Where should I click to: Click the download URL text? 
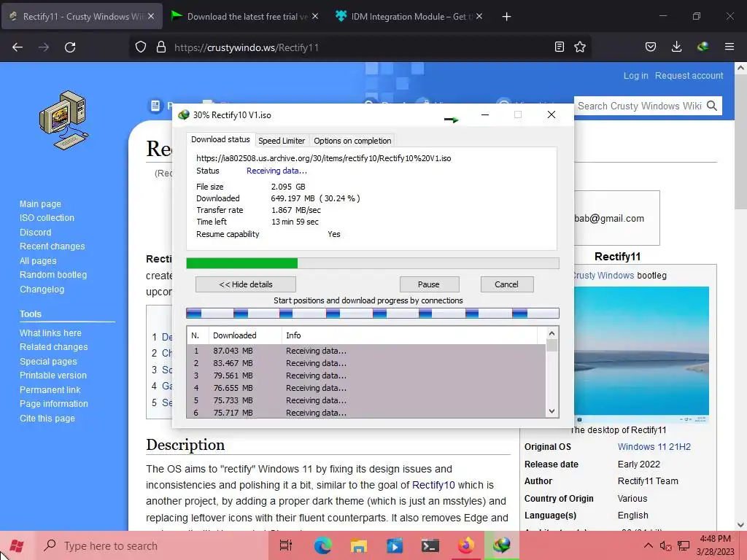[323, 158]
